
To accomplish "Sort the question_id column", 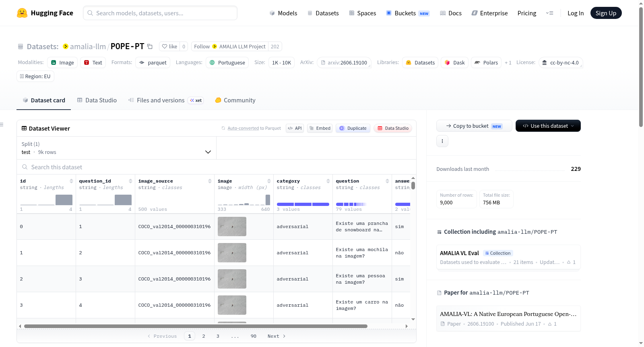I will coord(130,181).
